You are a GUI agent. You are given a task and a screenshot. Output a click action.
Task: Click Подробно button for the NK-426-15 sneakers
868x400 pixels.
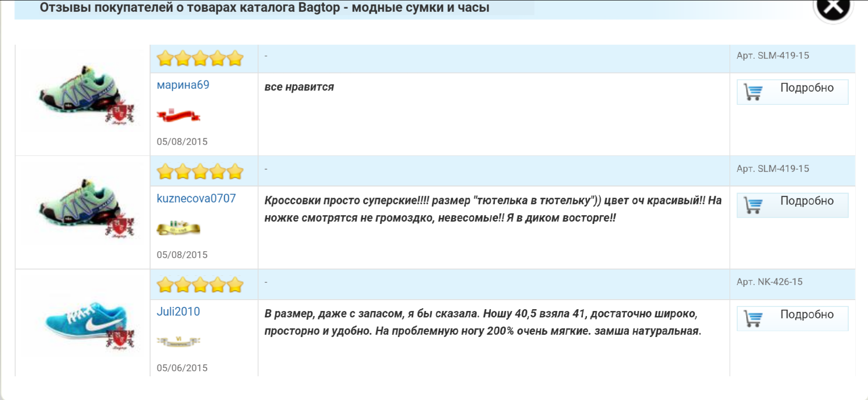click(x=792, y=318)
